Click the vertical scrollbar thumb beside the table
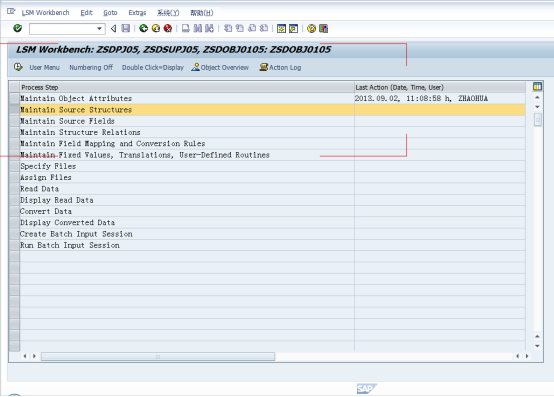554x397 pixels. pos(537,120)
